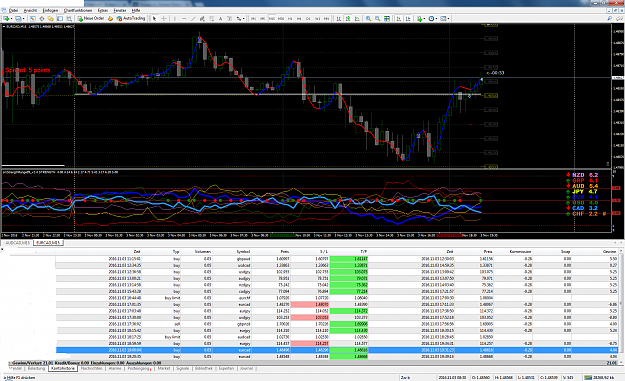The height and width of the screenshot is (381, 625).
Task: Select the trendline tool
Action: tap(193, 18)
